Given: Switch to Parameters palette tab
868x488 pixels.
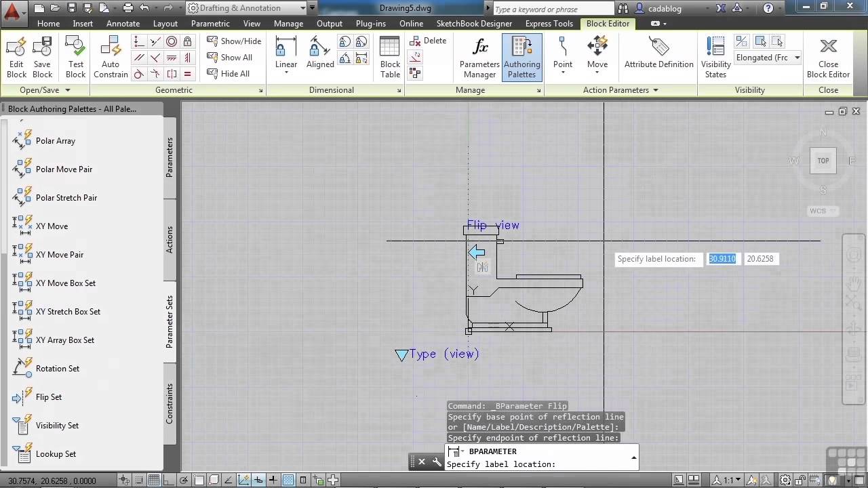Looking at the screenshot, I should click(x=170, y=158).
